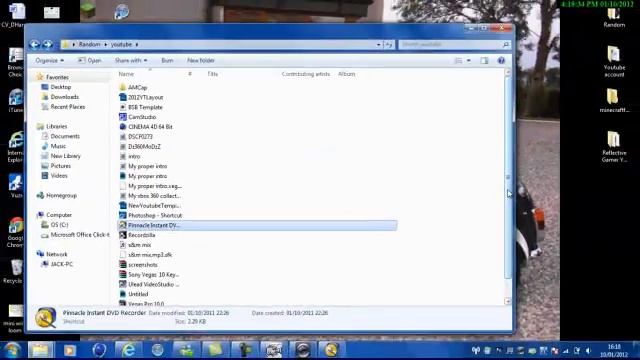
Task: Sort by the Name column header
Action: point(126,74)
